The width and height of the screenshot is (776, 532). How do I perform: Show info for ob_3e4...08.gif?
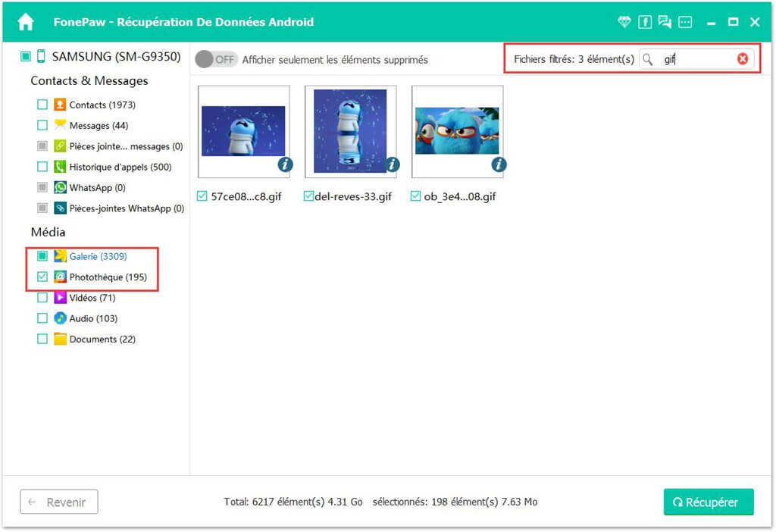pyautogui.click(x=499, y=164)
